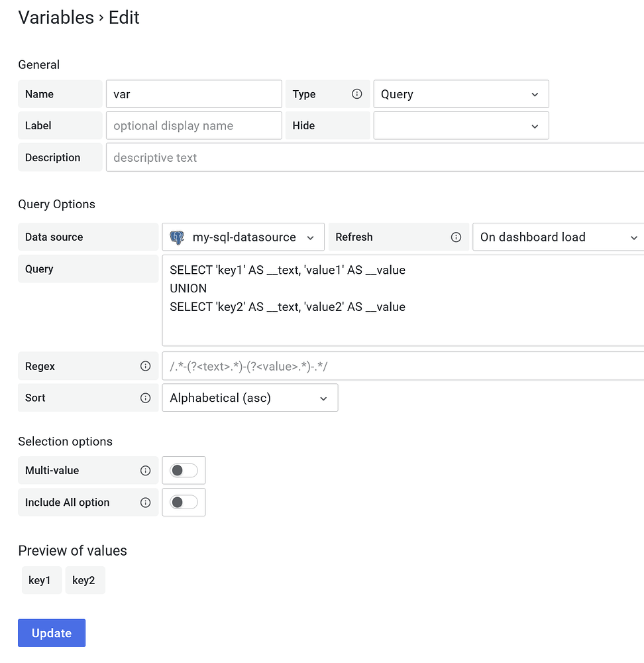Turn on the Include All option switch
This screenshot has height=663, width=644.
[x=184, y=502]
